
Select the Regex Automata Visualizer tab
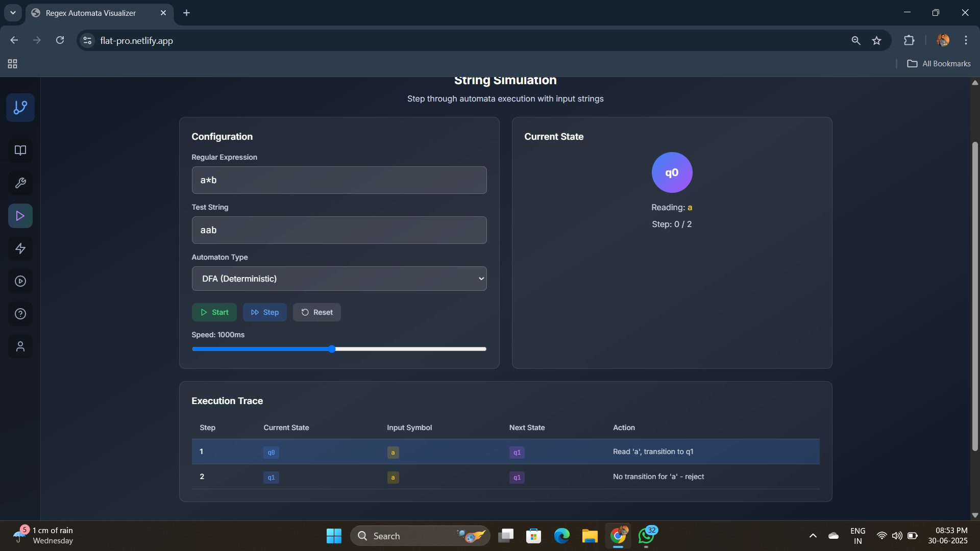coord(92,13)
